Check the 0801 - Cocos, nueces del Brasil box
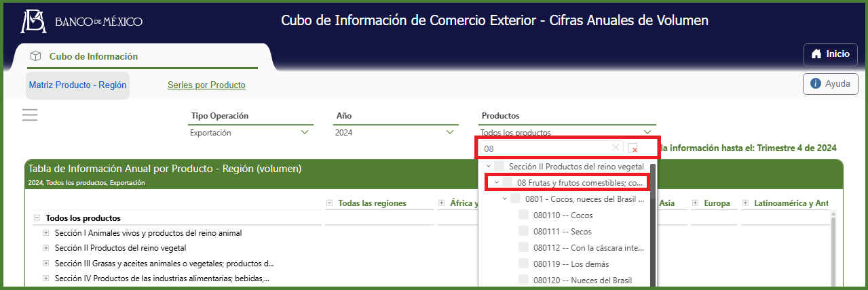The image size is (868, 290). pyautogui.click(x=515, y=199)
